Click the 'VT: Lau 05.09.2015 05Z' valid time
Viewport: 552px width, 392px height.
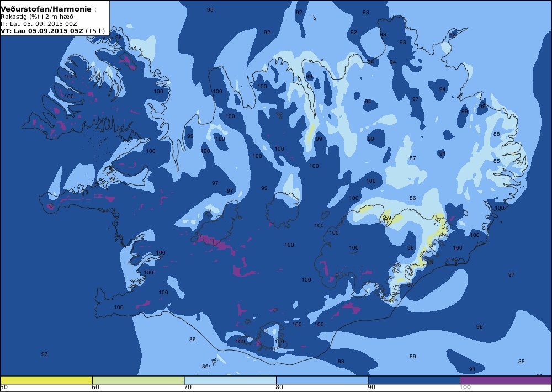pyautogui.click(x=42, y=31)
